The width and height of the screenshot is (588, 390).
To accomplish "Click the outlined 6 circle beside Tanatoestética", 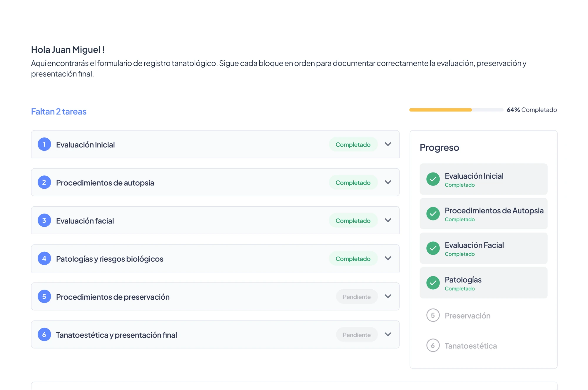I will click(433, 345).
